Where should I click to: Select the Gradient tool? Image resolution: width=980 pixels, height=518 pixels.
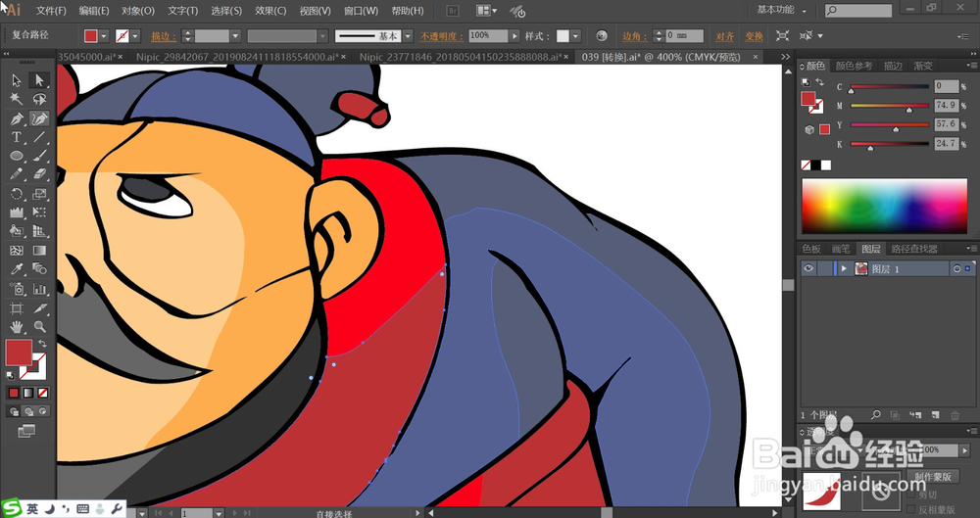click(x=39, y=251)
